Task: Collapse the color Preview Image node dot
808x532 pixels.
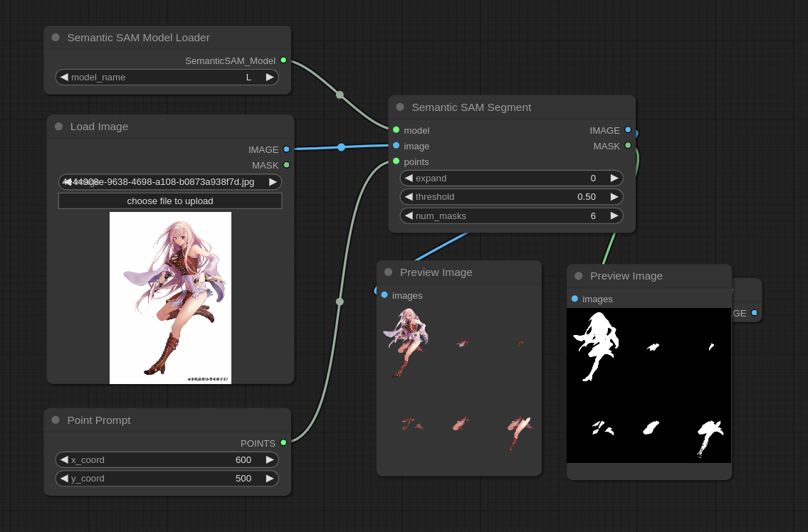Action: [x=389, y=272]
